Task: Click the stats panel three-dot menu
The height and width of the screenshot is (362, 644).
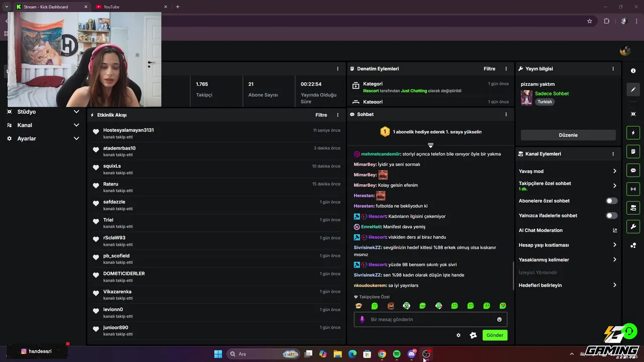Action: [x=338, y=69]
